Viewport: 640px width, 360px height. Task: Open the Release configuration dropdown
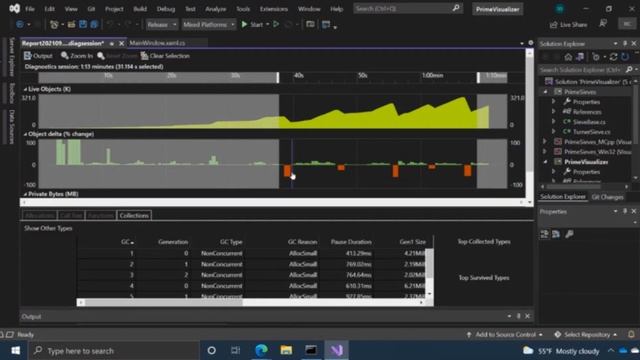tap(162, 24)
